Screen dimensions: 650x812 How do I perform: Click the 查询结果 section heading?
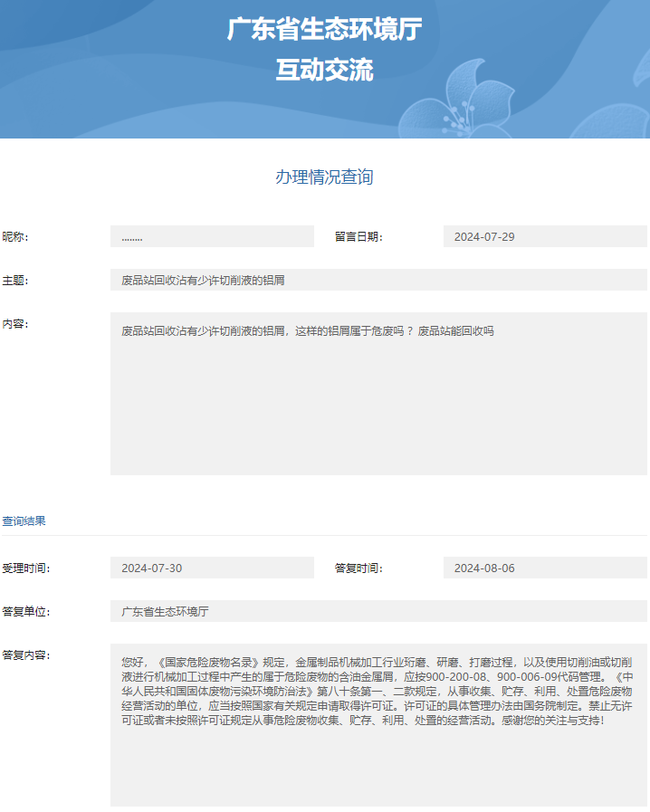point(24,521)
